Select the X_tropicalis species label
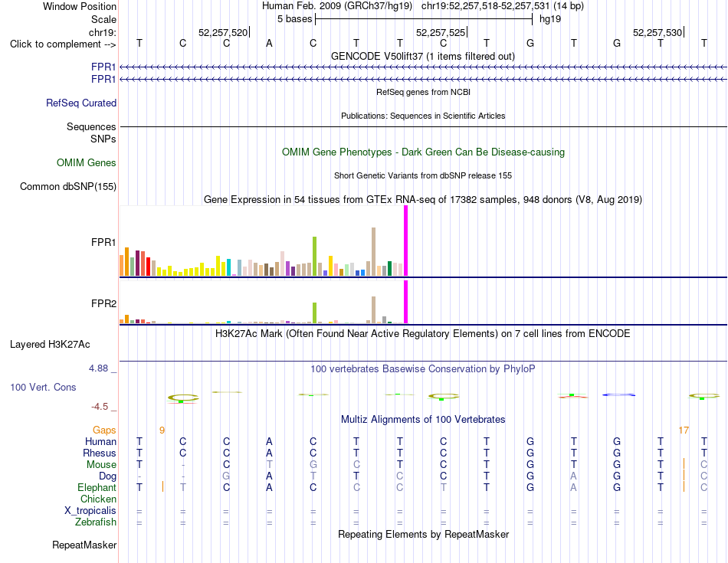728x563 pixels. tap(90, 511)
